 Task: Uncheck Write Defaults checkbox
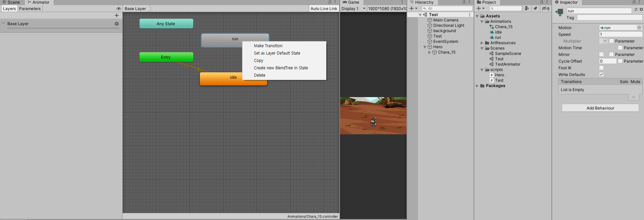pyautogui.click(x=601, y=74)
